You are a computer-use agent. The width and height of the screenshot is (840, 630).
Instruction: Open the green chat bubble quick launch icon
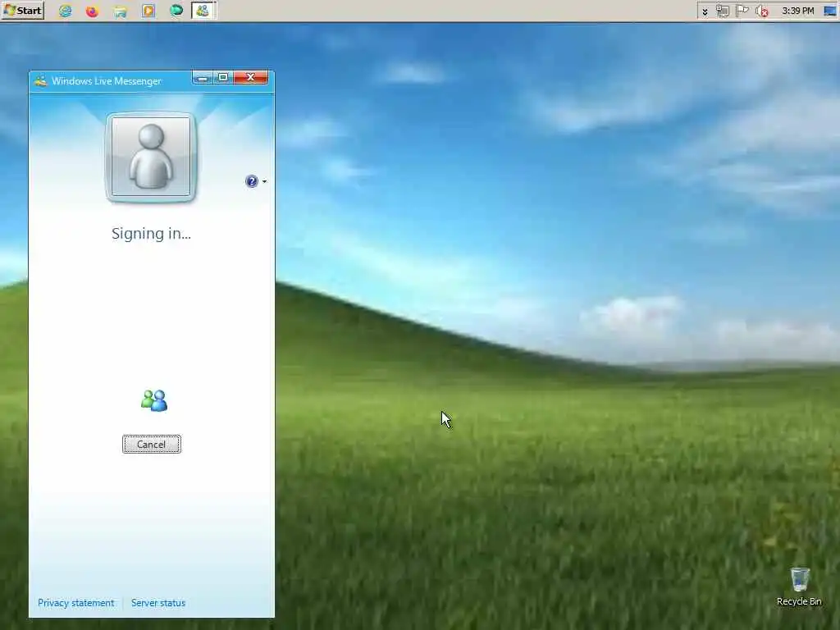tap(176, 11)
